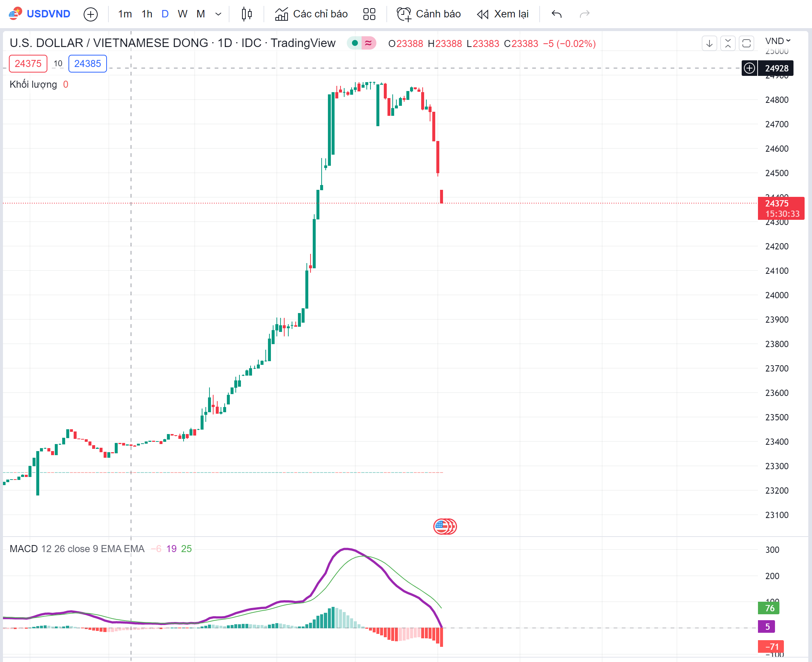The height and width of the screenshot is (662, 812).
Task: Click the add symbol plus icon
Action: [90, 14]
